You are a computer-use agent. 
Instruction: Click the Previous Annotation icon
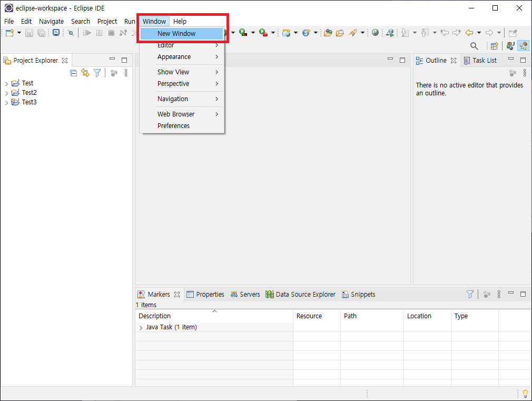425,33
